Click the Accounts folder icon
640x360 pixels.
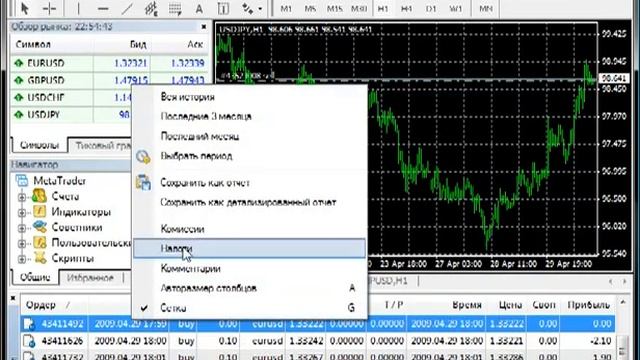[40, 196]
